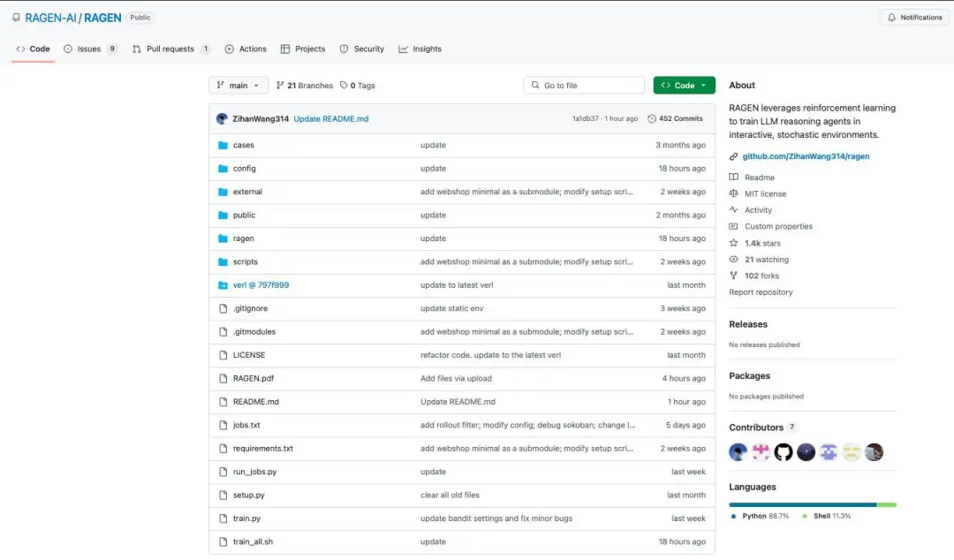This screenshot has width=954, height=560.
Task: Go to the Actions tab
Action: coord(246,49)
